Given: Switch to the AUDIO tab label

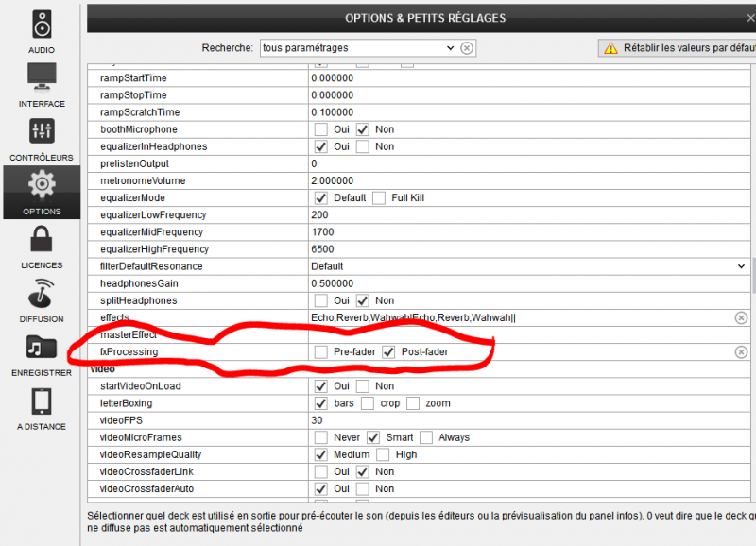Looking at the screenshot, I should tap(42, 50).
